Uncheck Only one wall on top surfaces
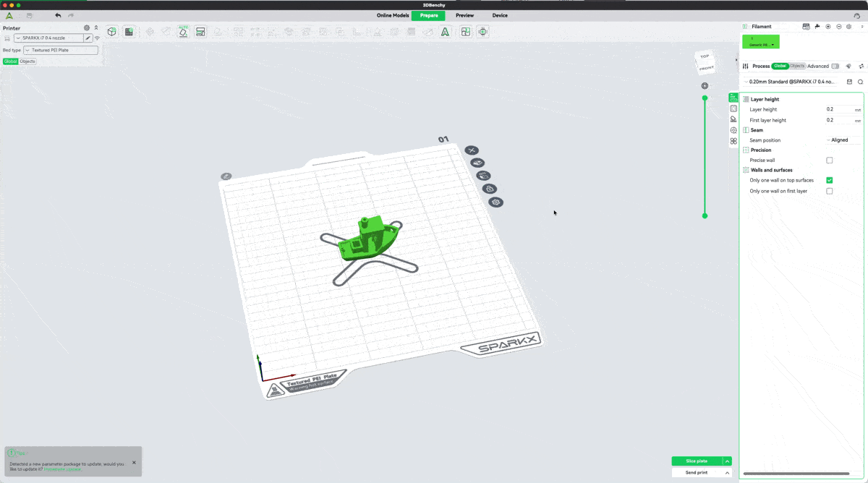The image size is (868, 483). (829, 180)
